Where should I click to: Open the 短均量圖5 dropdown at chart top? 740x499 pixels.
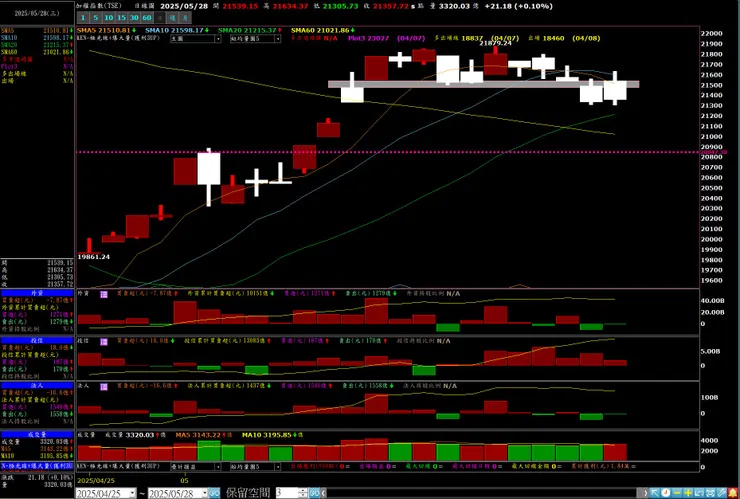[255, 39]
